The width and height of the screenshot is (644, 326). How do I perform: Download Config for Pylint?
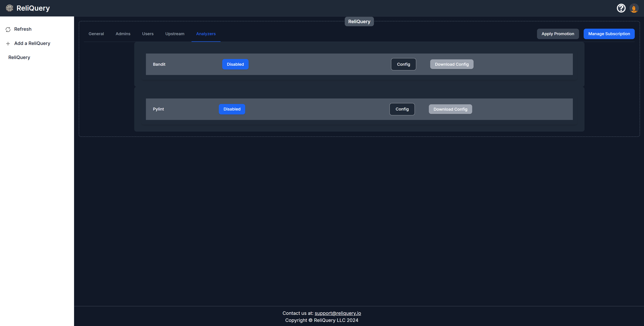[450, 109]
